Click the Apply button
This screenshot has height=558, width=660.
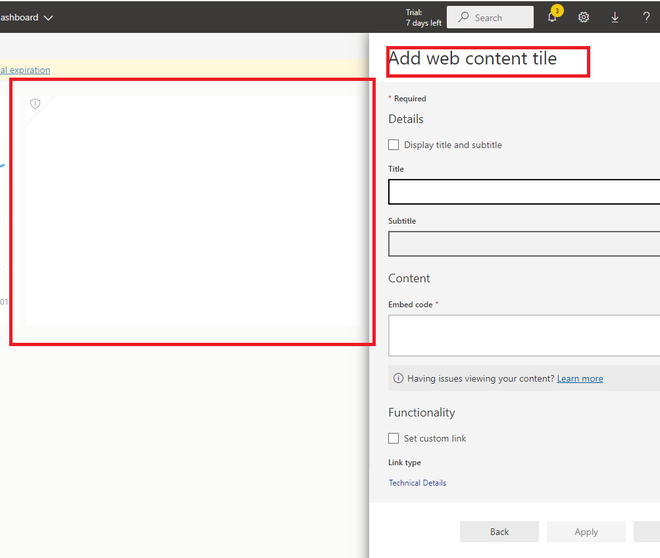pyautogui.click(x=586, y=531)
